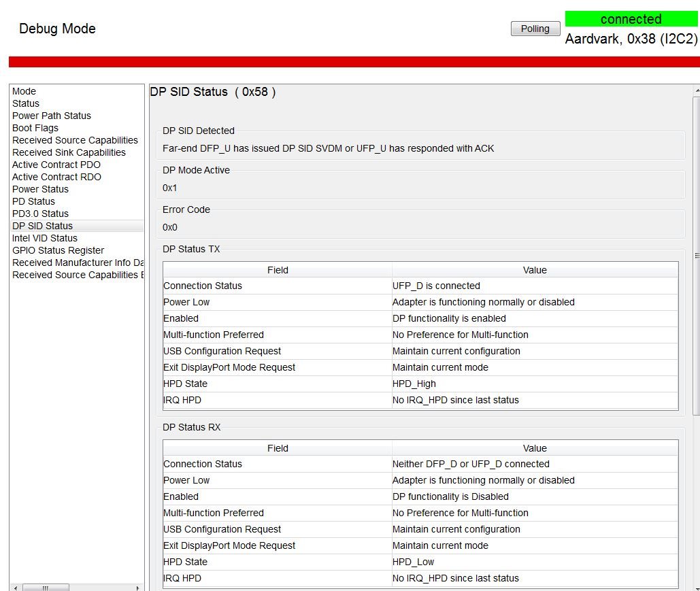The height and width of the screenshot is (591, 700).
Task: Open Received Sink Capabilities register
Action: tap(69, 152)
